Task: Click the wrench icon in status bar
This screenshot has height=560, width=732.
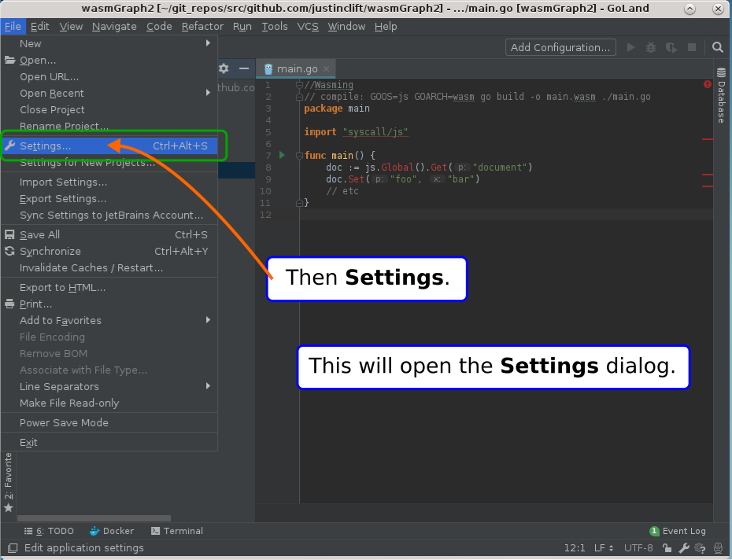Action: pos(684,548)
